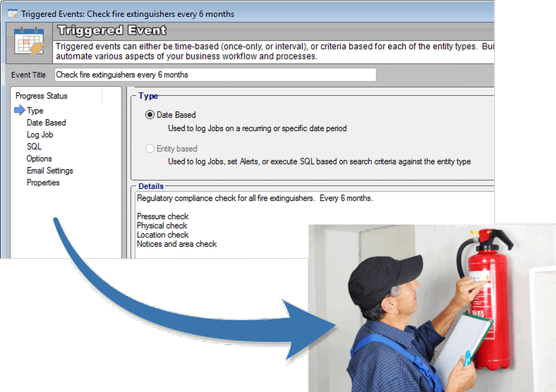Click the blue arrow marker beside Type step

(x=20, y=111)
